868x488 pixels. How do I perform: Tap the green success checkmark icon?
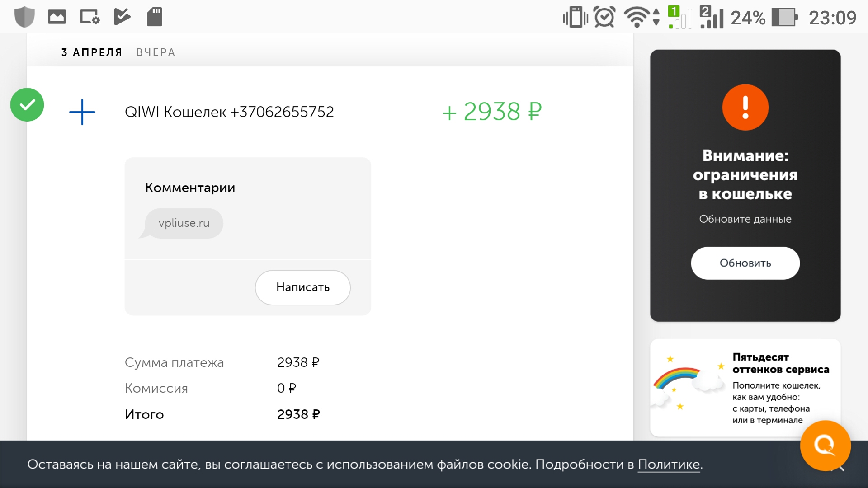tap(27, 105)
